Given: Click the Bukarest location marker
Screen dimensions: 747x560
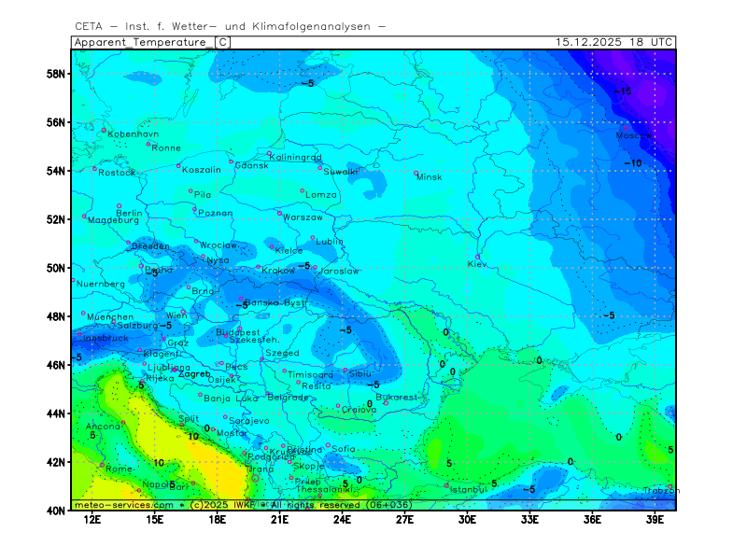Looking at the screenshot, I should pos(386,402).
